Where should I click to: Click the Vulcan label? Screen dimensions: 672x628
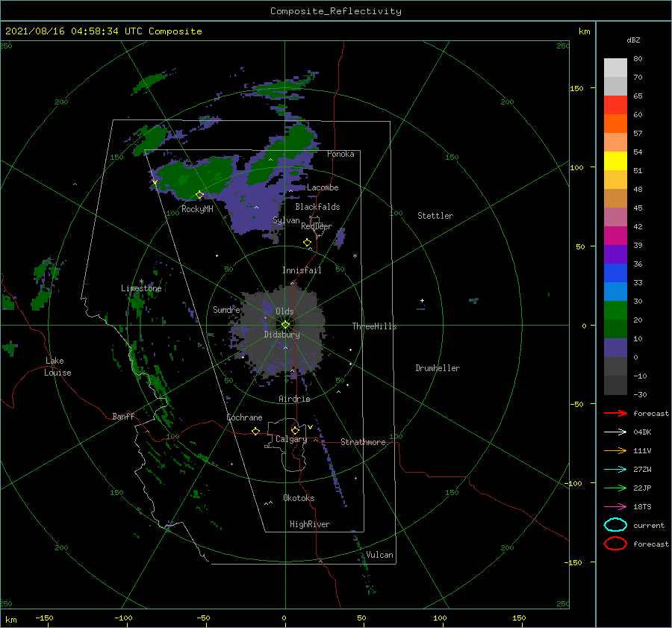coord(379,555)
